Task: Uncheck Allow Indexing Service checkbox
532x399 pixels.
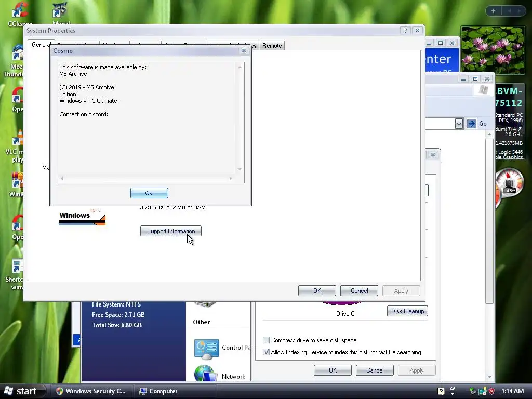Action: (267, 352)
